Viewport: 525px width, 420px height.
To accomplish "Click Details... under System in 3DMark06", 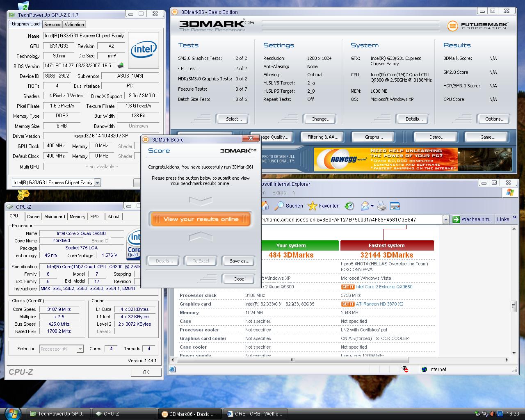I will click(414, 119).
